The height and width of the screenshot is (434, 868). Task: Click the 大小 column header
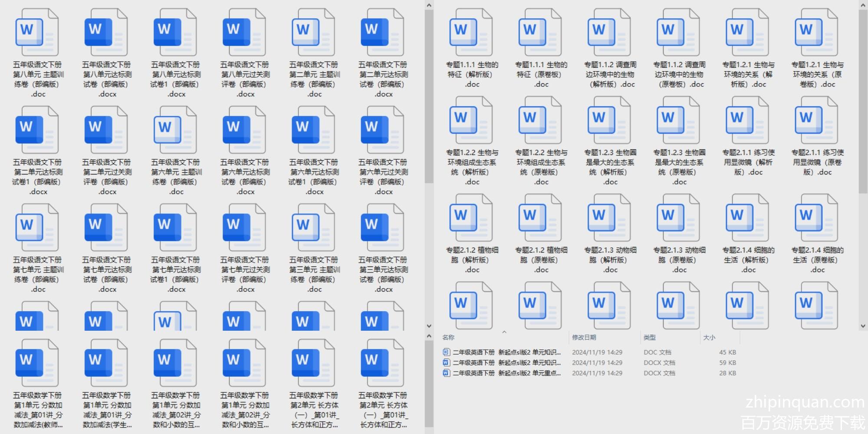pos(709,338)
